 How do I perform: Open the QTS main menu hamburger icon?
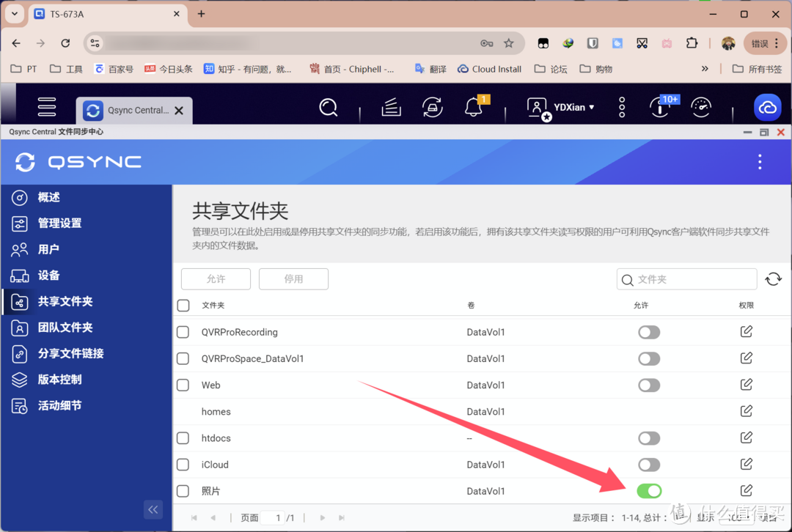coord(47,107)
